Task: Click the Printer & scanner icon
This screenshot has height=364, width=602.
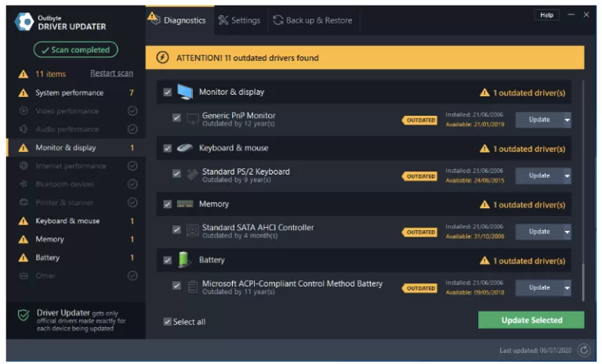Action: tap(24, 203)
